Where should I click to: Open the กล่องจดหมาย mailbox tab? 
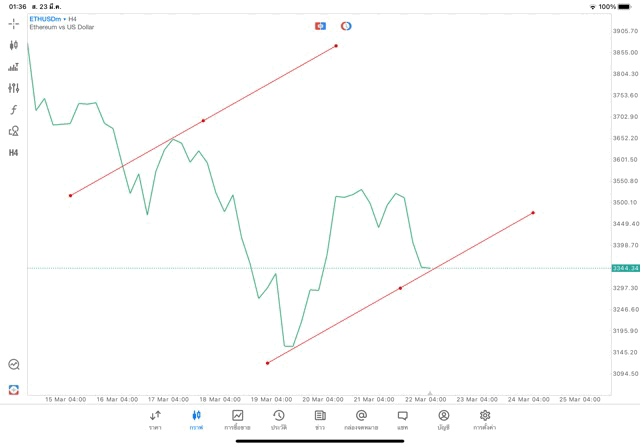click(x=361, y=420)
